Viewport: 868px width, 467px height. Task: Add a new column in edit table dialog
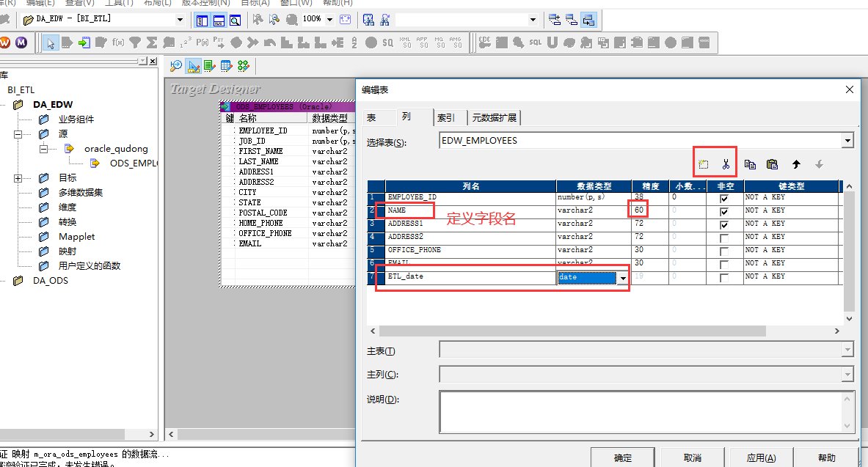coord(703,163)
